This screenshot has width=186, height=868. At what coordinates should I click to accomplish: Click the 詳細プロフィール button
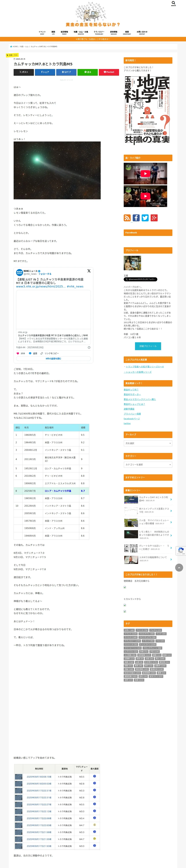coord(148,346)
